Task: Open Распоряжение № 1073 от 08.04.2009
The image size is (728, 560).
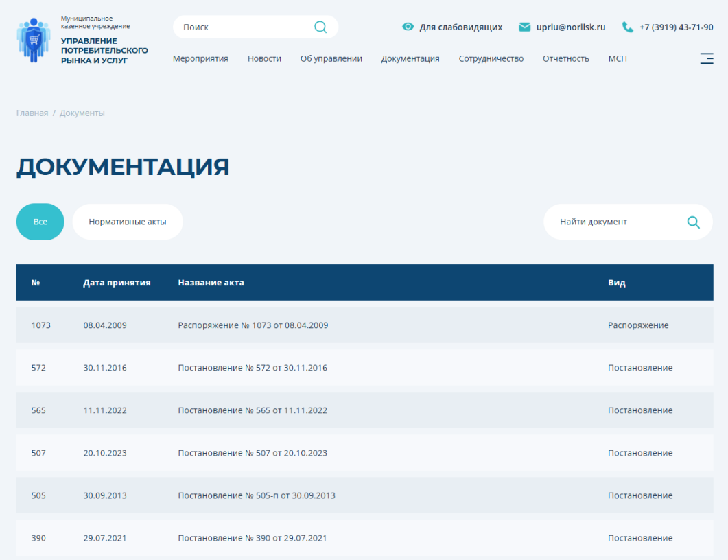Action: pyautogui.click(x=253, y=325)
